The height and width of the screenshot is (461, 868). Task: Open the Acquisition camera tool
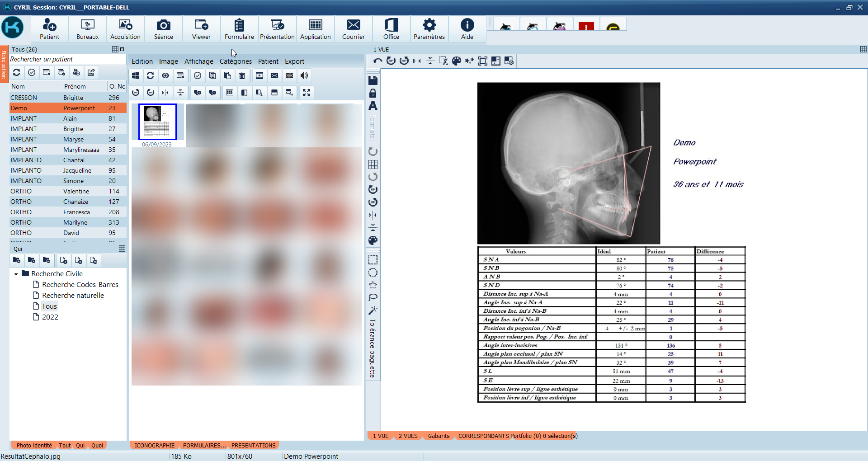click(125, 28)
